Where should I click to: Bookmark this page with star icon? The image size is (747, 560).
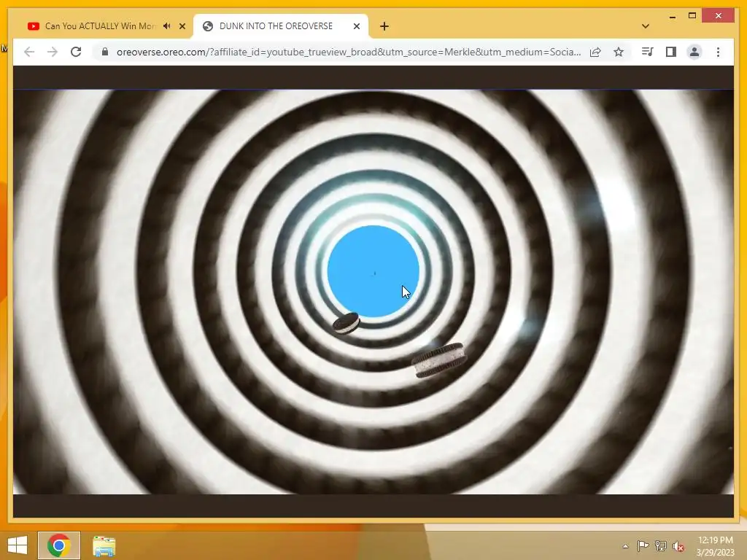tap(619, 52)
